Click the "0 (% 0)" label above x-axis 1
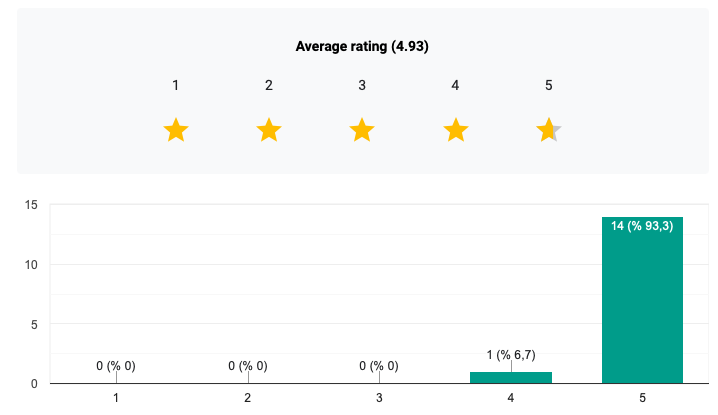Image resolution: width=718 pixels, height=415 pixels. [x=116, y=366]
